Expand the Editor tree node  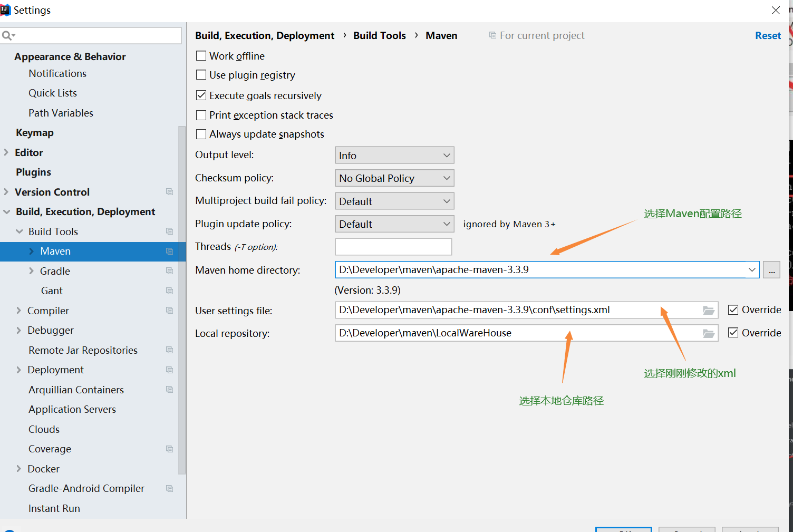(6, 152)
